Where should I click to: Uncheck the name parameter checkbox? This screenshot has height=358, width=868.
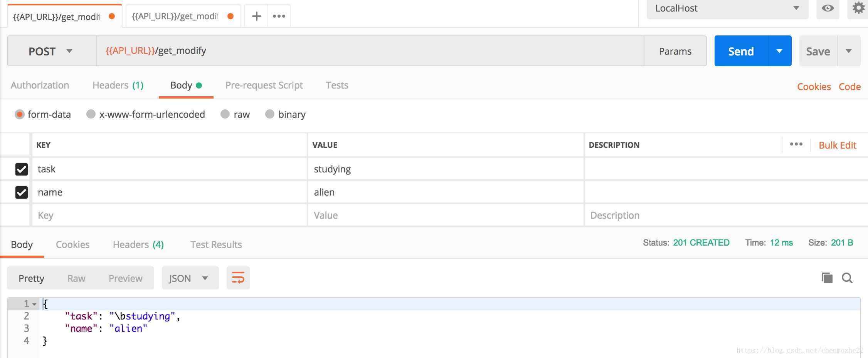click(x=22, y=192)
